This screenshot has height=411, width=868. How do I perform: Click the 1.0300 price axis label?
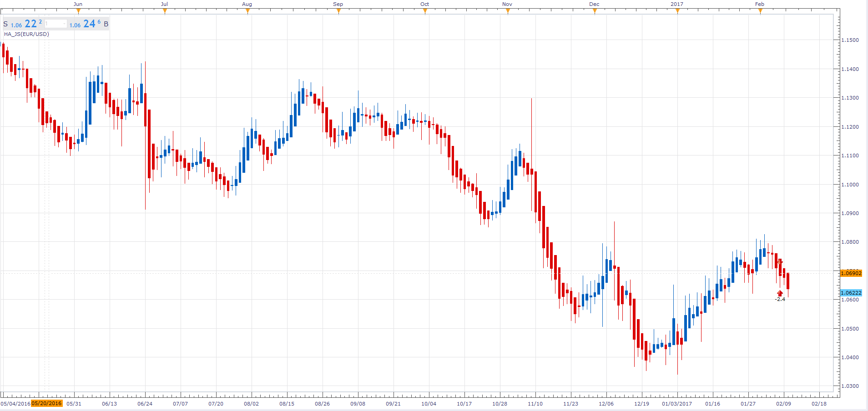coord(850,386)
